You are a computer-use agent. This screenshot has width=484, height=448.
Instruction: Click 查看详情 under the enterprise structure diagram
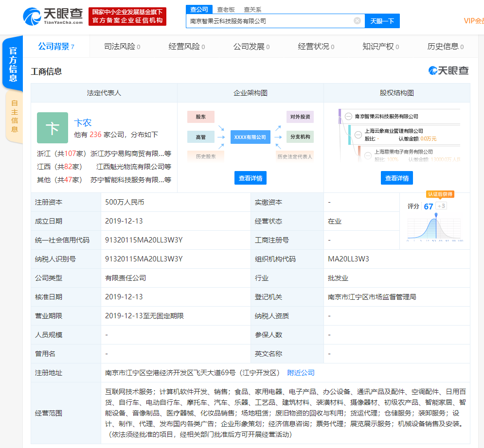click(251, 178)
